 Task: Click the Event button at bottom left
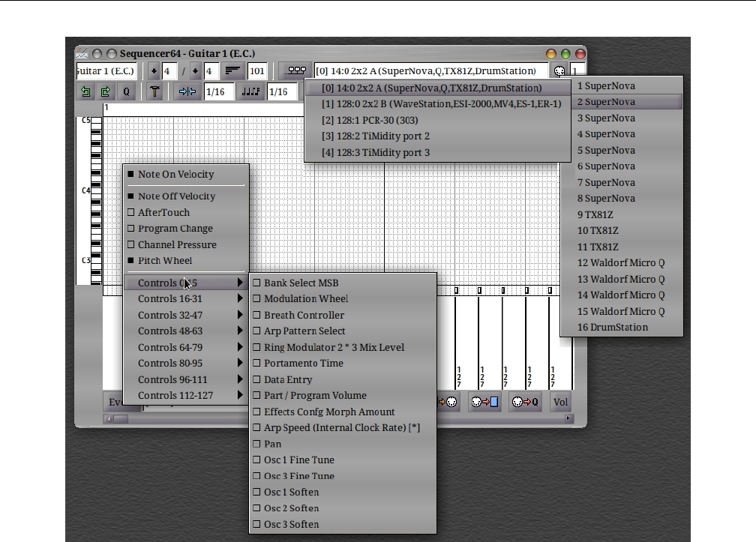(114, 402)
